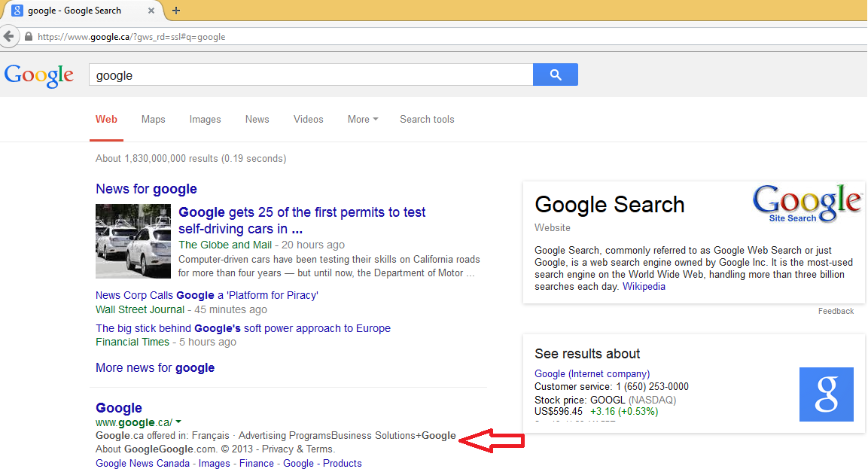Click the 'Google Search' knowledge panel title
Viewport: 868px width, 472px height.
[x=610, y=205]
